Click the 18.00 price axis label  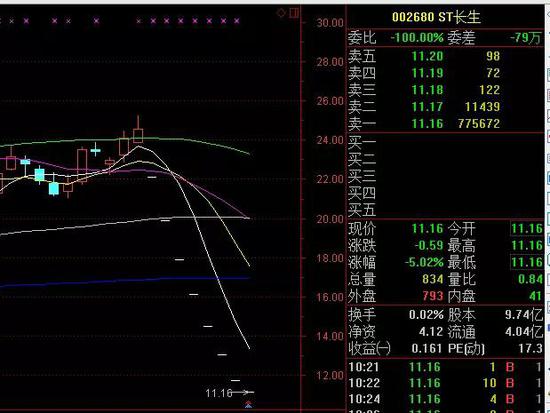pyautogui.click(x=330, y=259)
